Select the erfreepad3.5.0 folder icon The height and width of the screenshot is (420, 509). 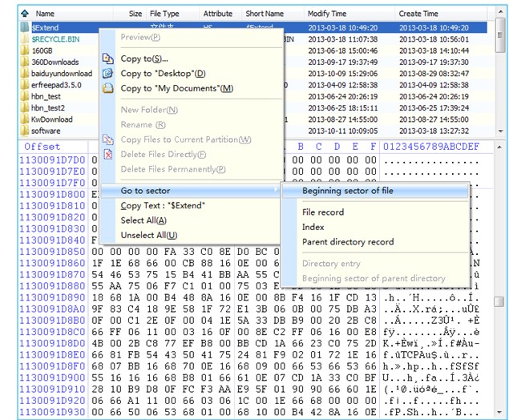tap(25, 85)
